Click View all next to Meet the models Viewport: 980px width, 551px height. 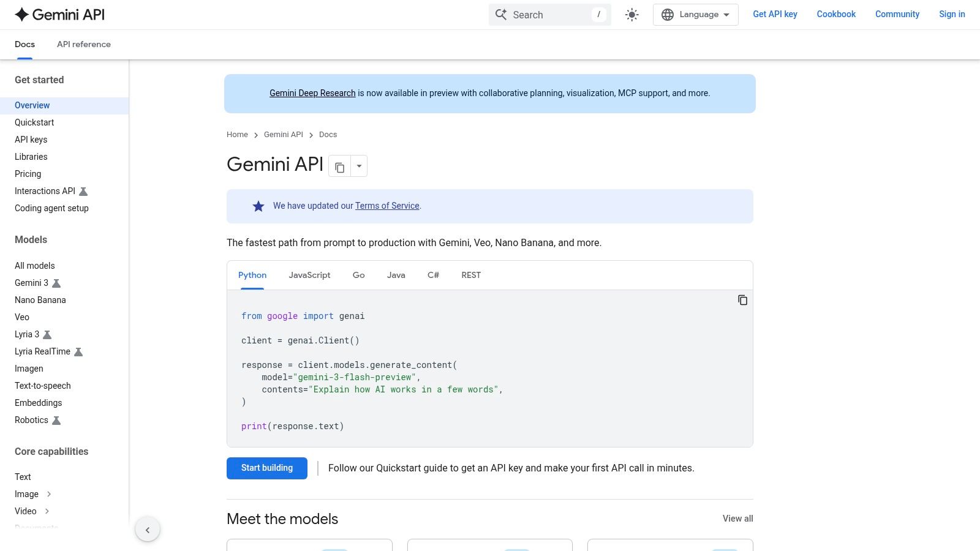[738, 519]
